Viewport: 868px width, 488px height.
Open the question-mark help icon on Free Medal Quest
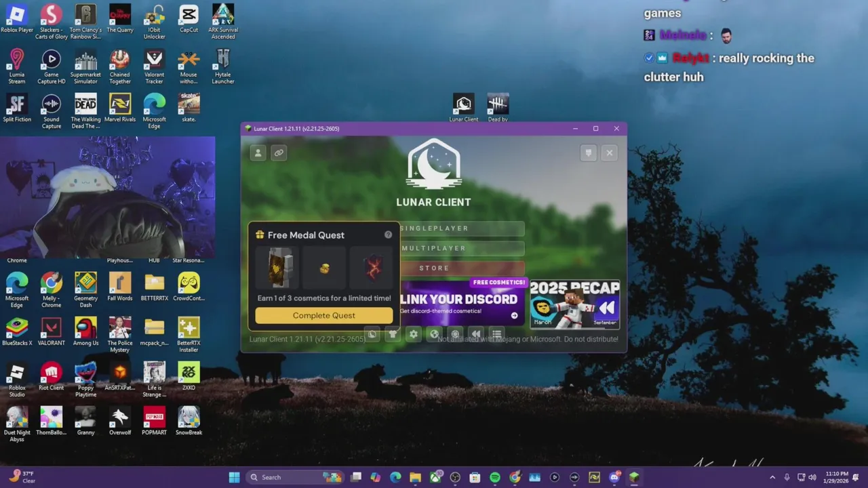click(x=388, y=235)
